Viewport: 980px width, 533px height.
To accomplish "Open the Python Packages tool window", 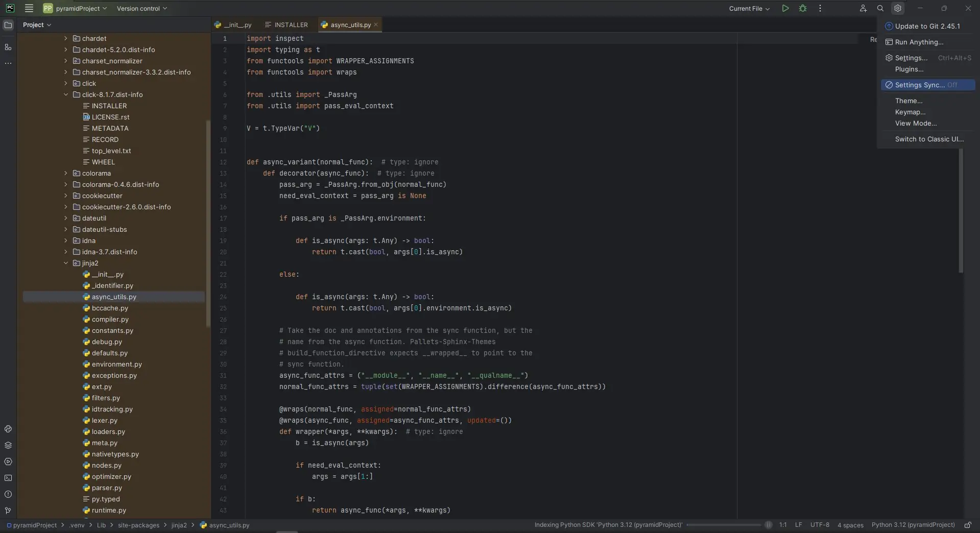I will (x=8, y=445).
